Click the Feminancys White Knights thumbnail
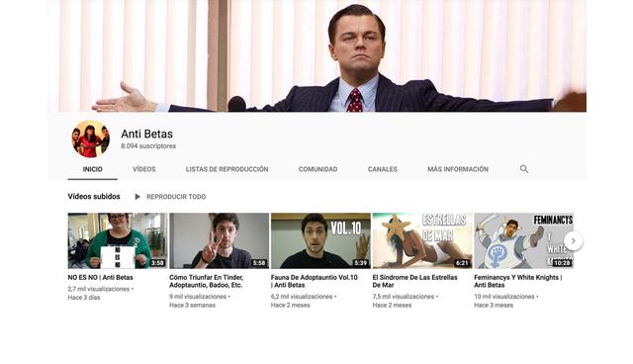 [523, 241]
